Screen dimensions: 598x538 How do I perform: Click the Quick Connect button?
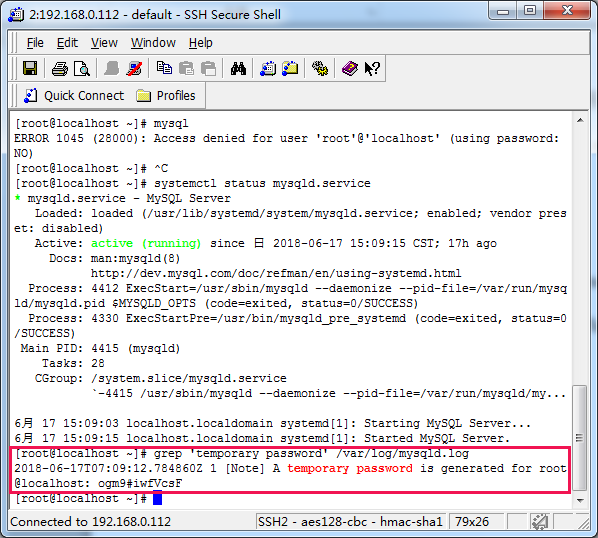click(x=74, y=95)
